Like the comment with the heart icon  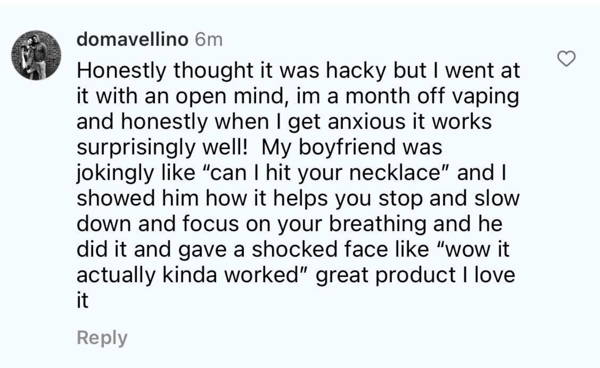point(566,59)
